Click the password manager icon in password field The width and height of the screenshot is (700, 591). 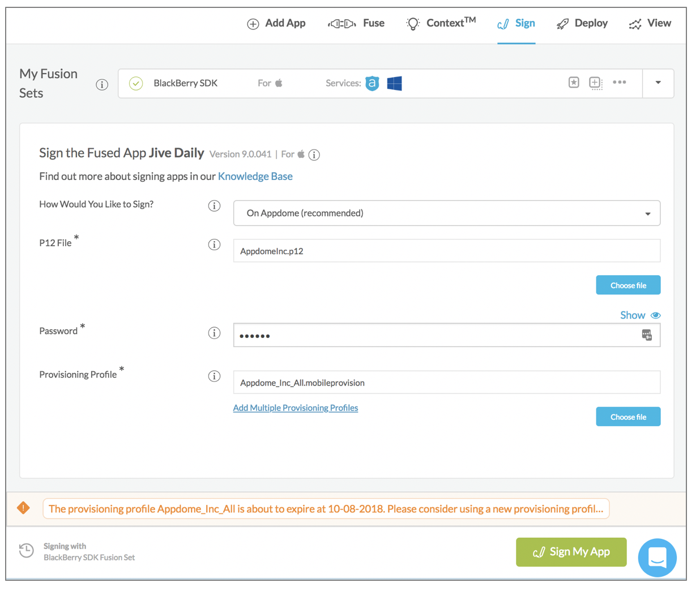tap(647, 335)
